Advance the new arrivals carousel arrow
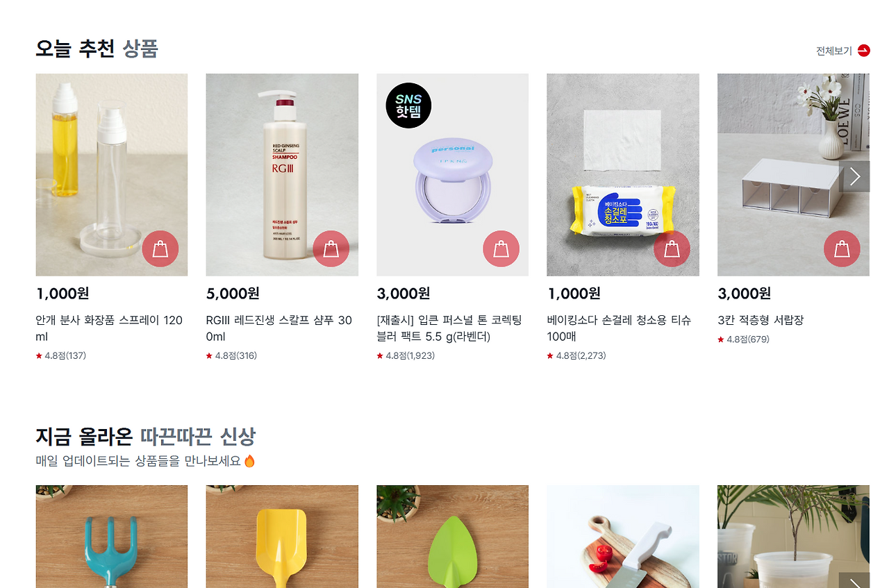Image resolution: width=889 pixels, height=588 pixels. [855, 581]
